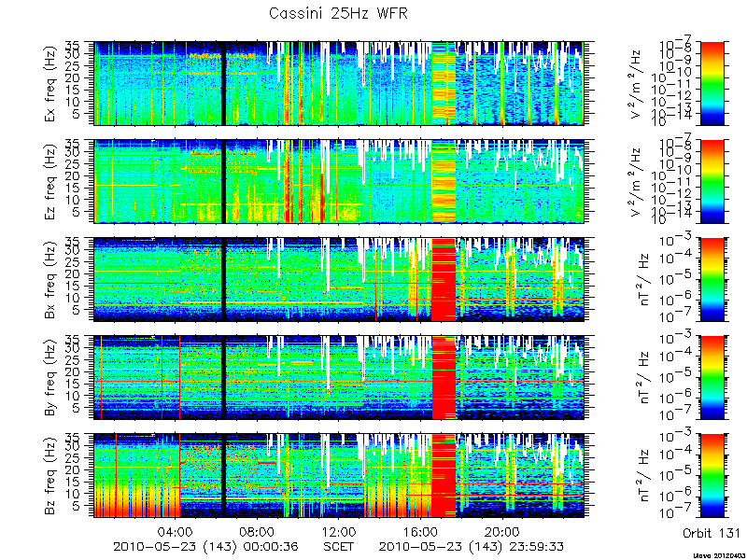Click the nT²/Hz unit label beside the Bz color bar
Viewport: 747px width, 560px height.
(x=644, y=476)
